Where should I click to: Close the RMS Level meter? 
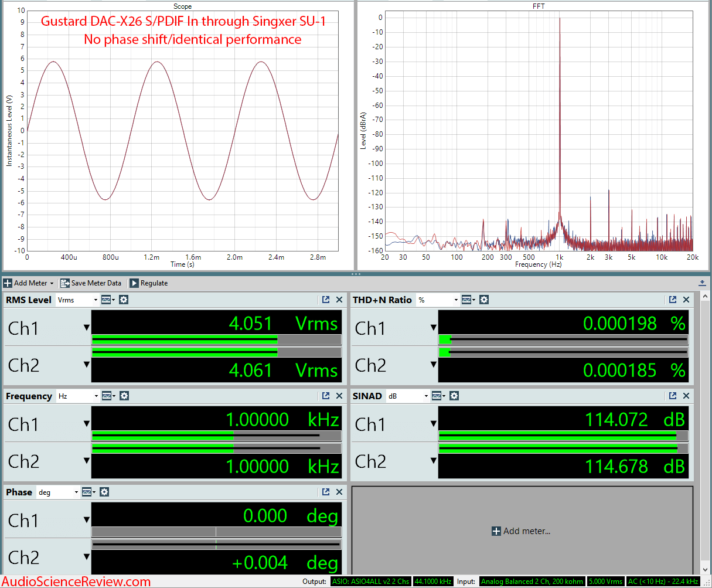(x=339, y=300)
